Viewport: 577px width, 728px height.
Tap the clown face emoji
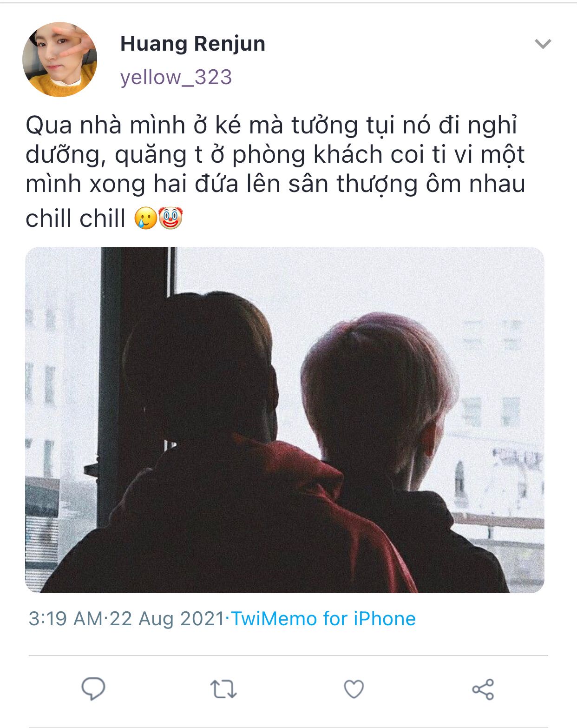[170, 218]
